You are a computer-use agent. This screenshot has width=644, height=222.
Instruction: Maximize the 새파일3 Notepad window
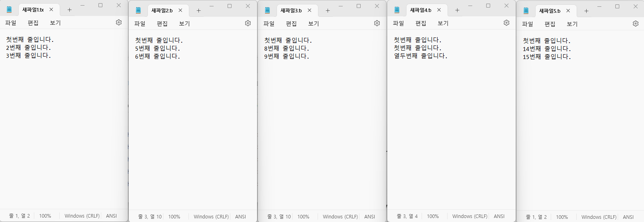coord(359,6)
